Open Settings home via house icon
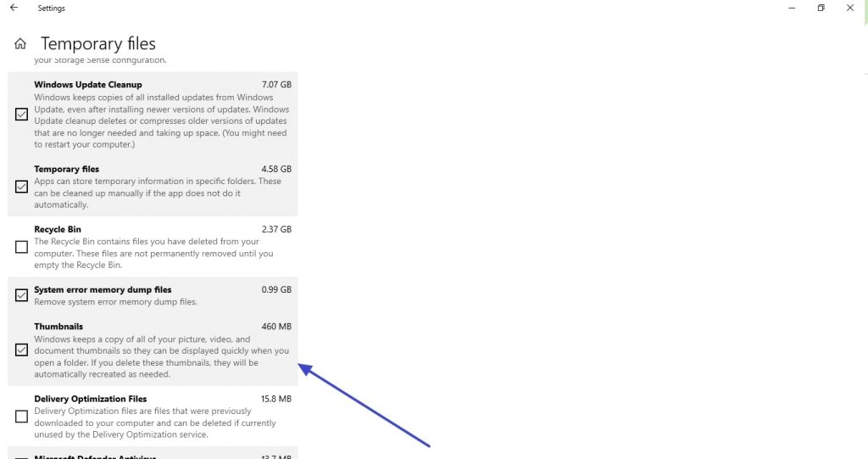This screenshot has height=459, width=868. [20, 44]
